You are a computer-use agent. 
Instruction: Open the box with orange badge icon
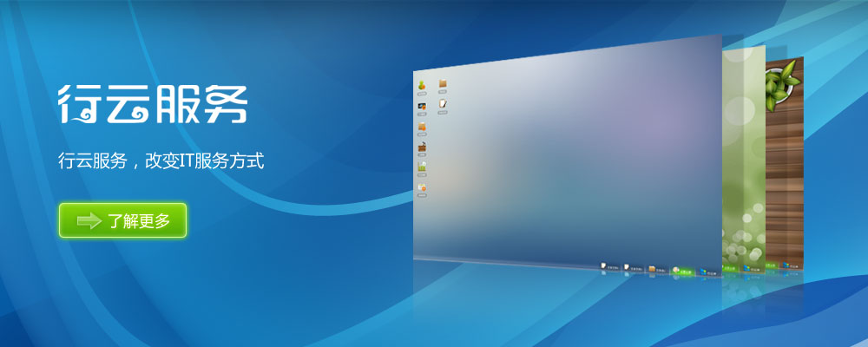coord(422,127)
